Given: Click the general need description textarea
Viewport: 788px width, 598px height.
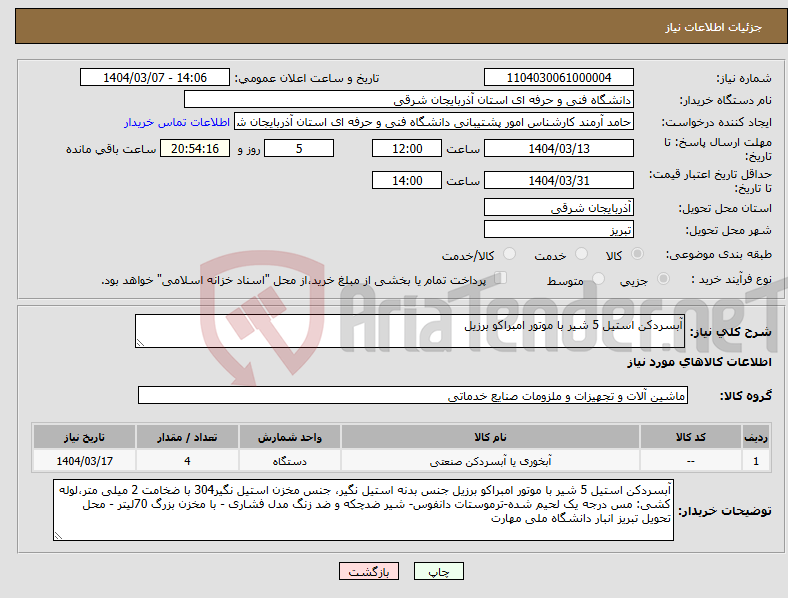Looking at the screenshot, I should click(x=410, y=331).
